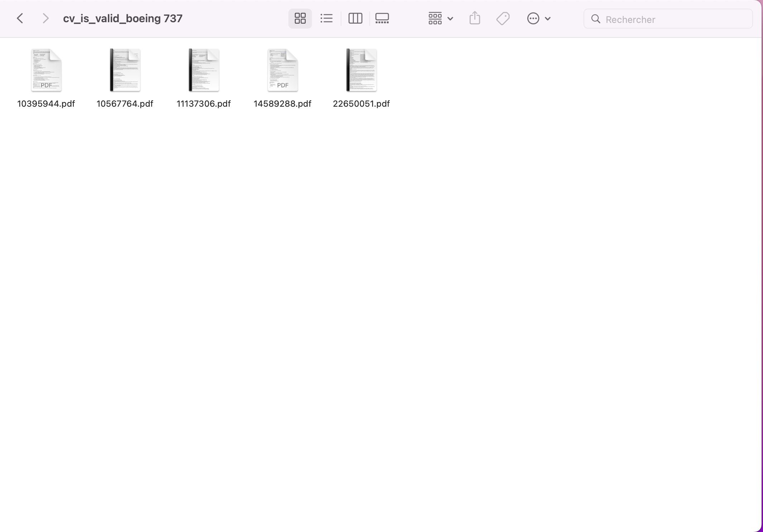Image resolution: width=763 pixels, height=532 pixels.
Task: Select the cv_is_valid_boeing 737 title
Action: tap(123, 18)
